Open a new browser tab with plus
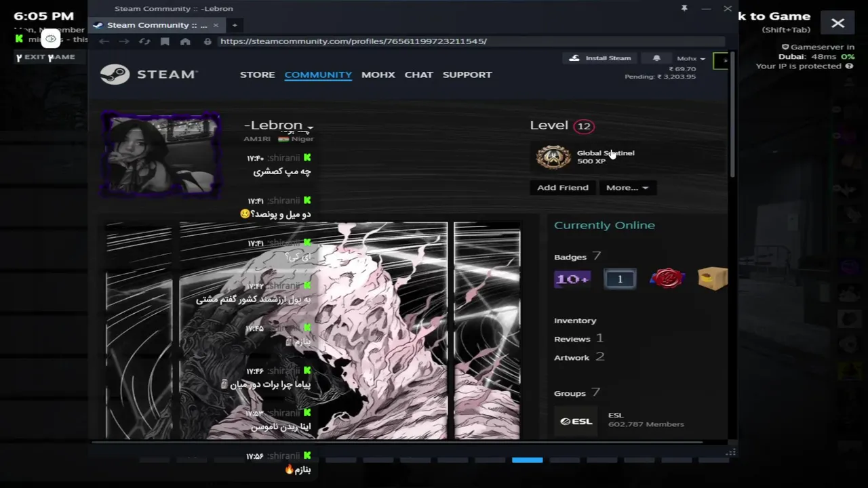The height and width of the screenshot is (488, 868). (235, 25)
